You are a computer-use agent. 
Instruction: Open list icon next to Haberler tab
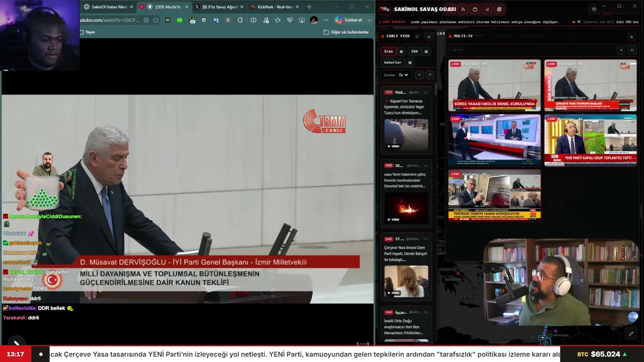point(410,63)
